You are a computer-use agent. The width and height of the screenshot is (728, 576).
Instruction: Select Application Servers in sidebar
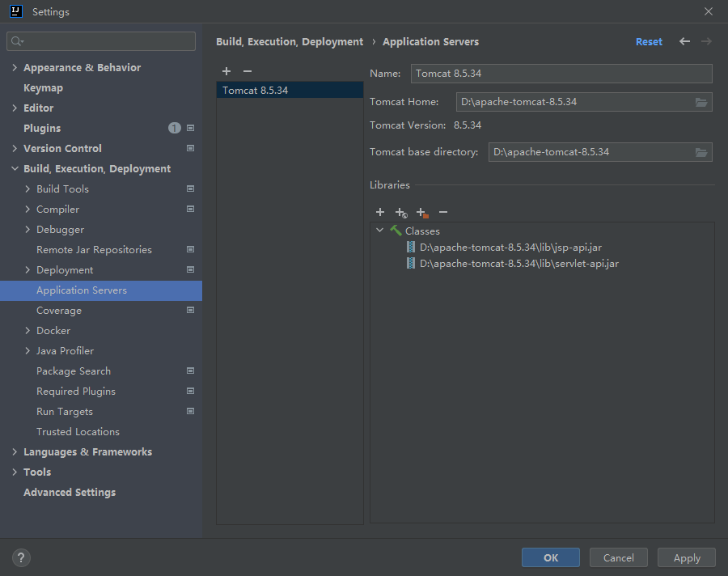point(101,290)
